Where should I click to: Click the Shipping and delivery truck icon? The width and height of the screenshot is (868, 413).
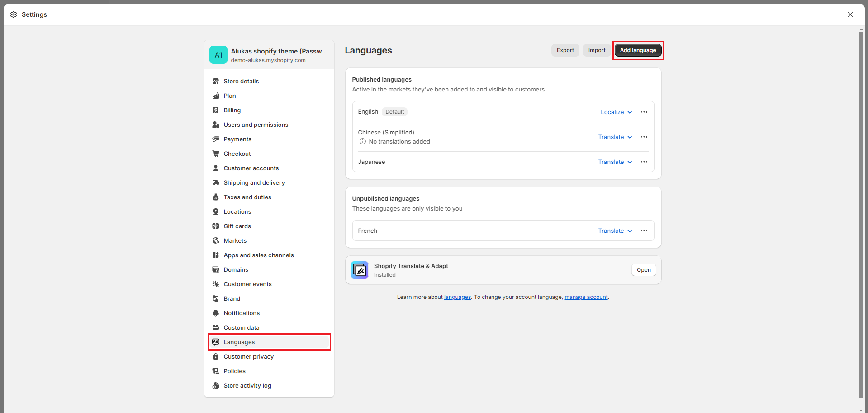click(x=216, y=183)
